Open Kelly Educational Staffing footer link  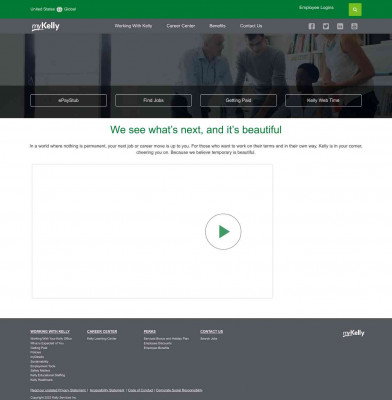pyautogui.click(x=48, y=375)
